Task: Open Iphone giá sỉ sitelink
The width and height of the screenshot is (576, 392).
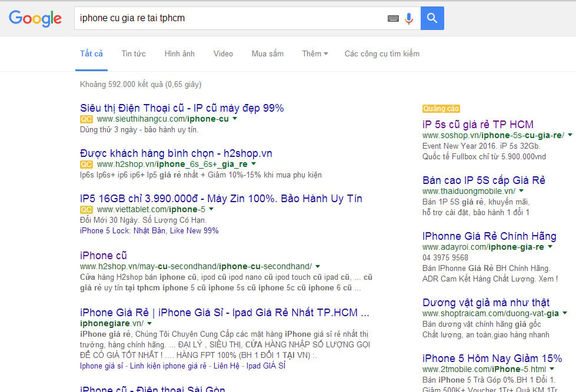Action: tap(101, 366)
